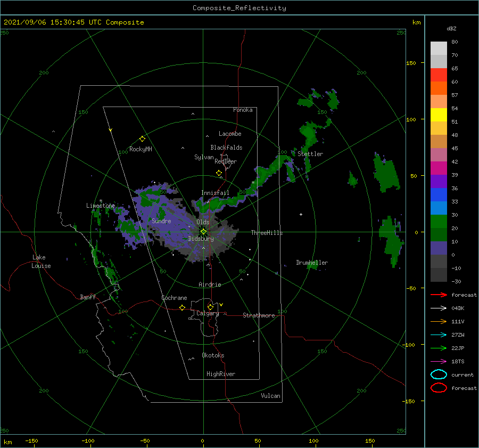Pick the red 65–60 dBZ color swatch
Viewport: 479px width, 448px height.
pyautogui.click(x=439, y=75)
